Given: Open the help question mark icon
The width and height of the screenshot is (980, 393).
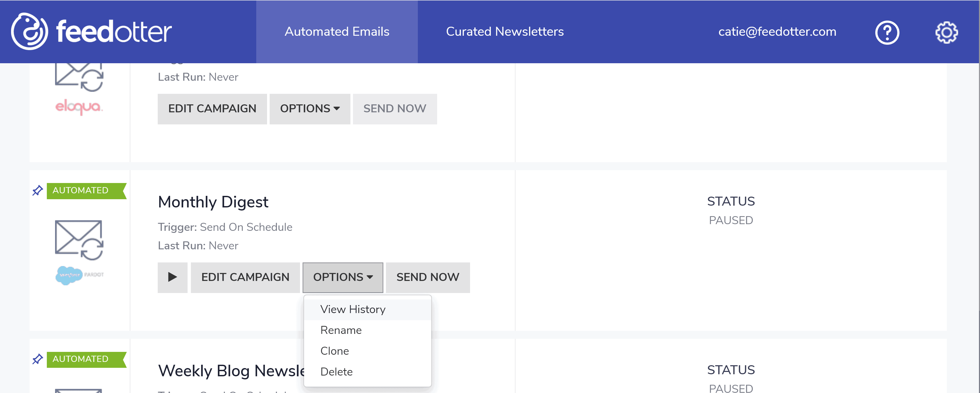Looking at the screenshot, I should pos(887,32).
